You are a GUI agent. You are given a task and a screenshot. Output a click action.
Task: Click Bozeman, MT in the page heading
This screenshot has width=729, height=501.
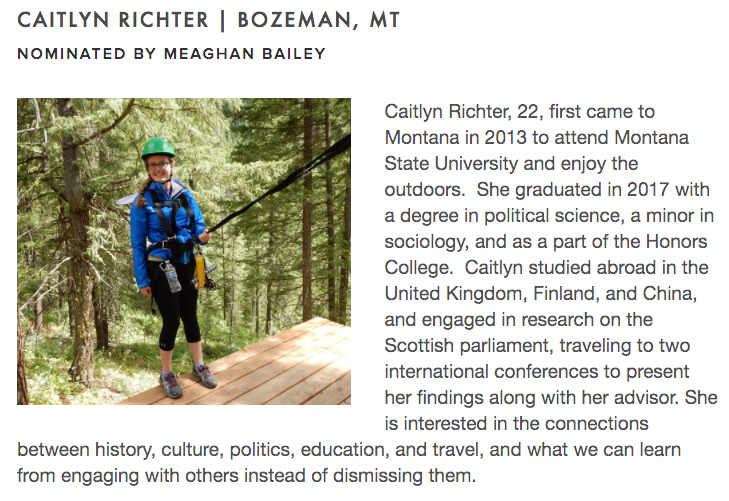318,20
